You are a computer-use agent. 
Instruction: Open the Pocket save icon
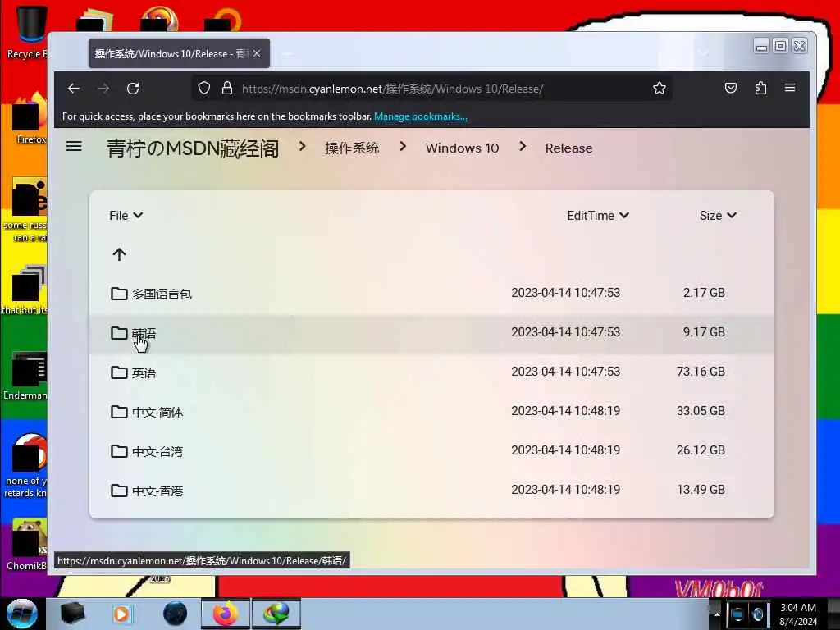click(731, 88)
